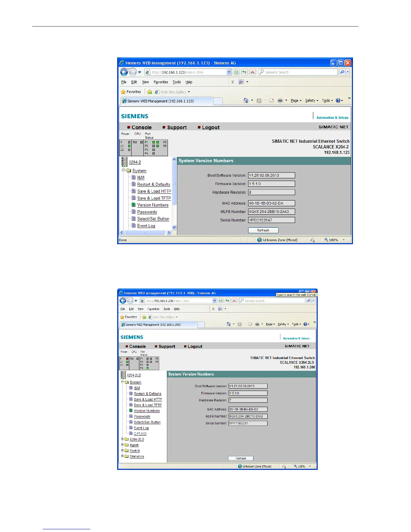Click Serial Number field VPF1183231
411x532 pixels.
pyautogui.click(x=248, y=423)
